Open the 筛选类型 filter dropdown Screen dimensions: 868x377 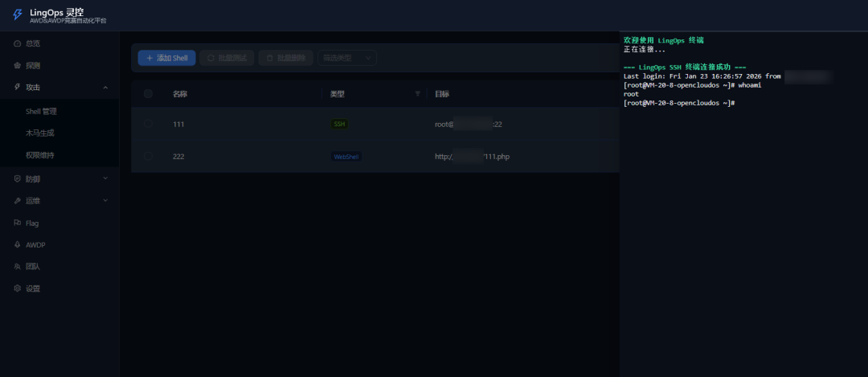coord(347,58)
